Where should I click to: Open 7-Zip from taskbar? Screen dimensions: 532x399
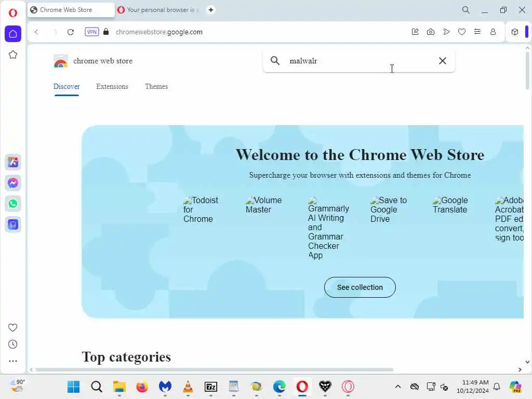[x=211, y=387]
